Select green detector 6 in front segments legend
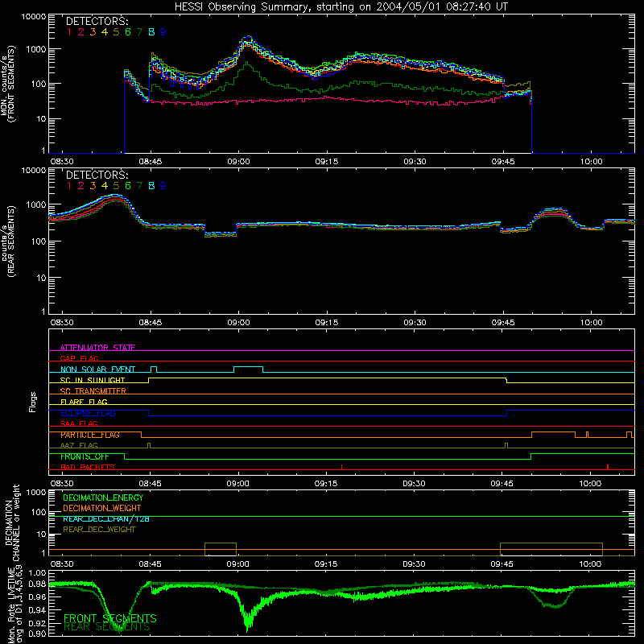 (128, 32)
